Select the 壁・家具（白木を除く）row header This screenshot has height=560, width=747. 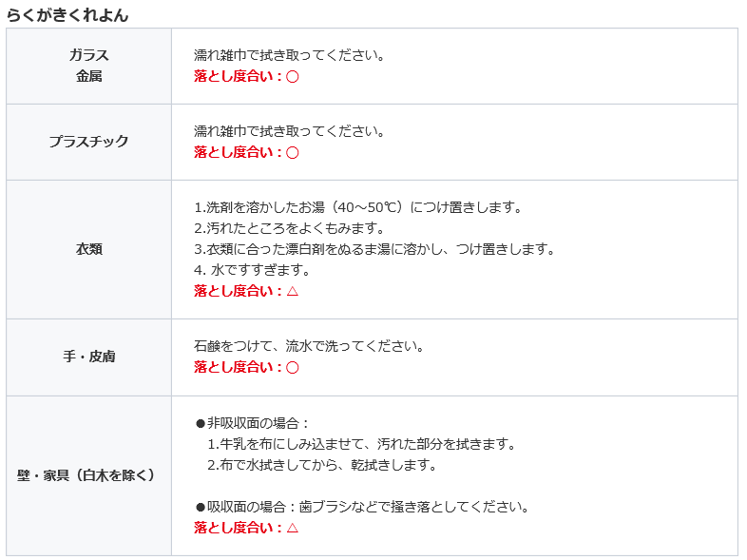(88, 475)
